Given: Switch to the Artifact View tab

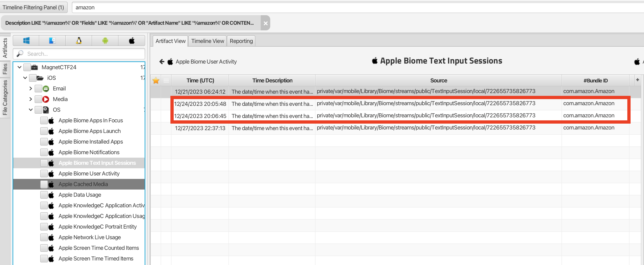Looking at the screenshot, I should point(170,41).
